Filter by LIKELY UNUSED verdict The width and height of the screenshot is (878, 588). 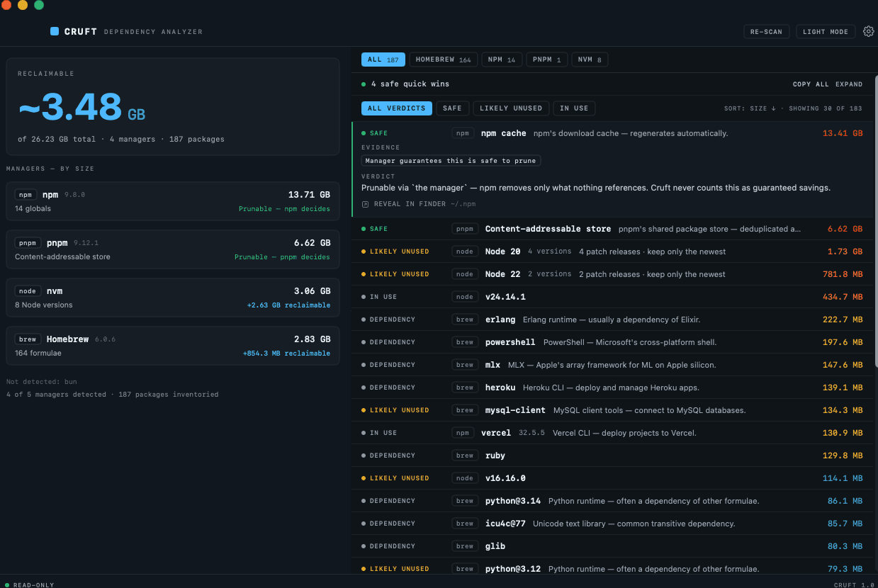pyautogui.click(x=510, y=108)
